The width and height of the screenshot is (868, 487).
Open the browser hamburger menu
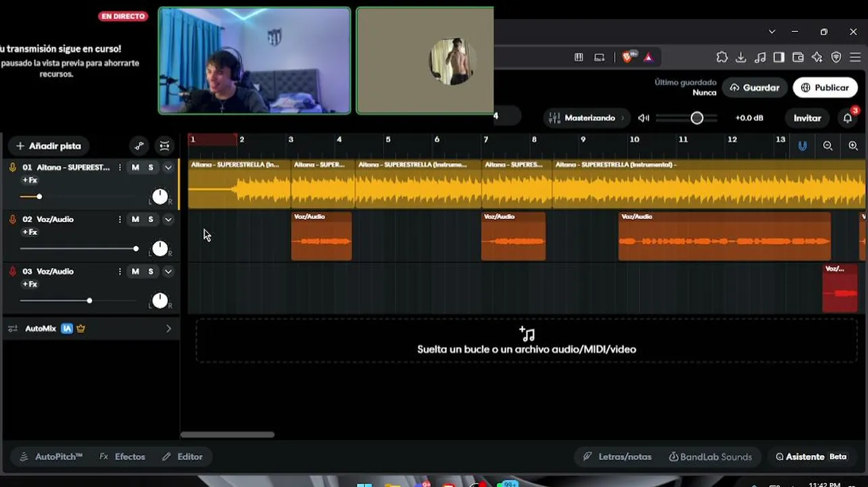click(855, 57)
